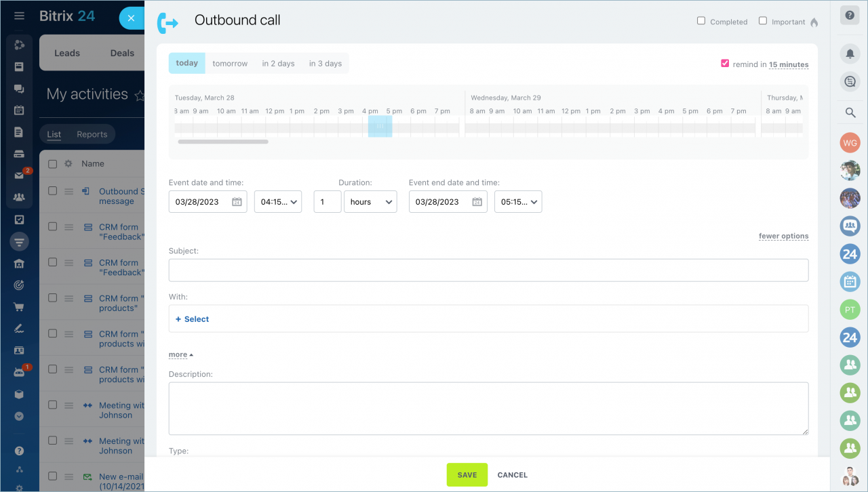Open the calendar chat icon in right panel
This screenshot has height=492, width=868.
(x=850, y=282)
